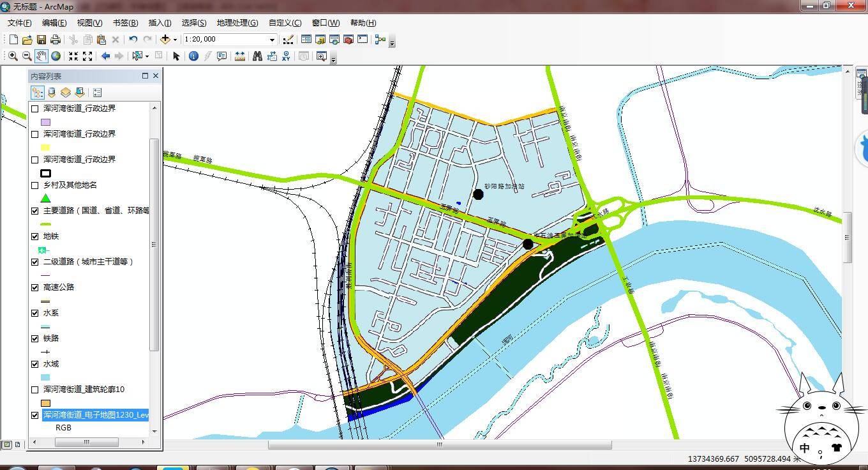Expand the Select Features tool dropdown
Image resolution: width=868 pixels, height=470 pixels.
coord(147,56)
